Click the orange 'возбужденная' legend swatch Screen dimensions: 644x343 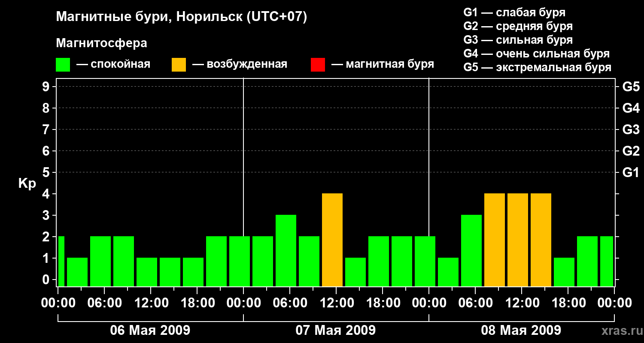tap(179, 65)
